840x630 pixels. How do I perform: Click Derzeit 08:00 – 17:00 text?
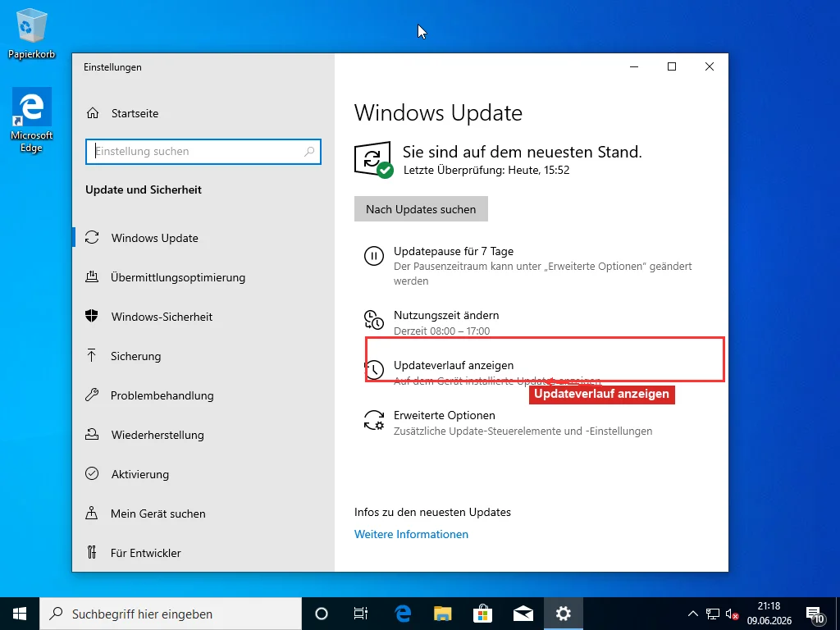442,331
